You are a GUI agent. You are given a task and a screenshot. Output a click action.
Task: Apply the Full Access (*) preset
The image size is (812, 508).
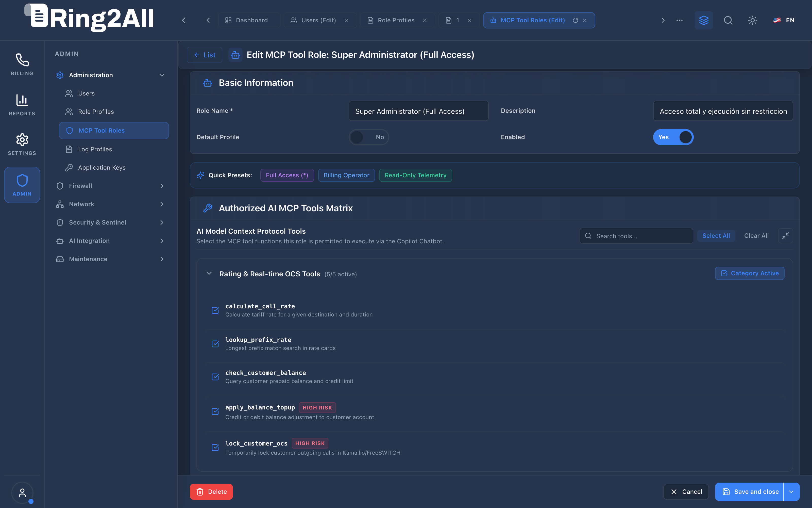tap(287, 175)
